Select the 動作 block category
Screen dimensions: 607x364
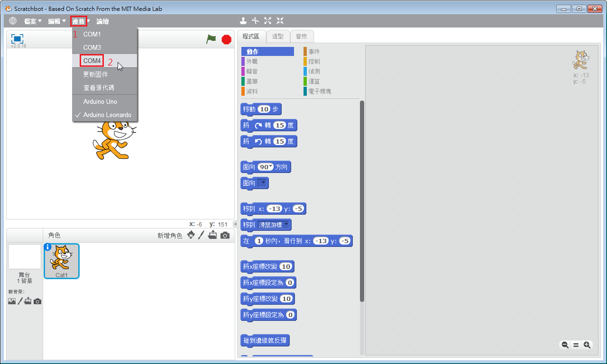268,52
